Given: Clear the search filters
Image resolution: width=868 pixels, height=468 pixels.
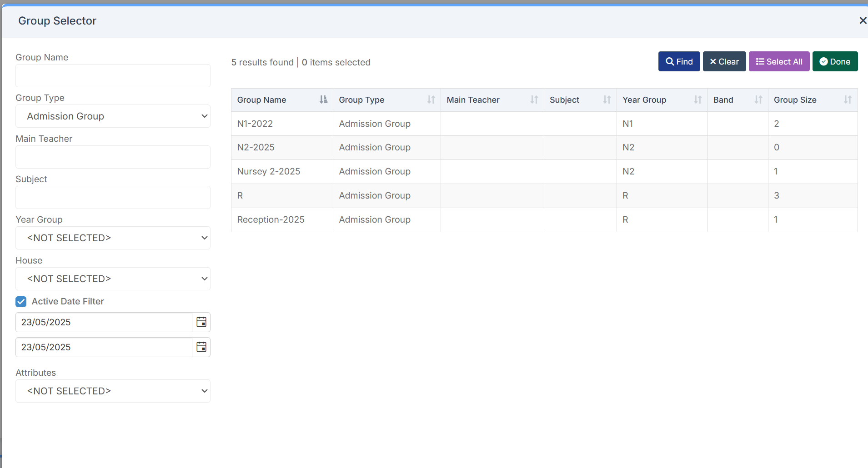Looking at the screenshot, I should click(x=724, y=62).
